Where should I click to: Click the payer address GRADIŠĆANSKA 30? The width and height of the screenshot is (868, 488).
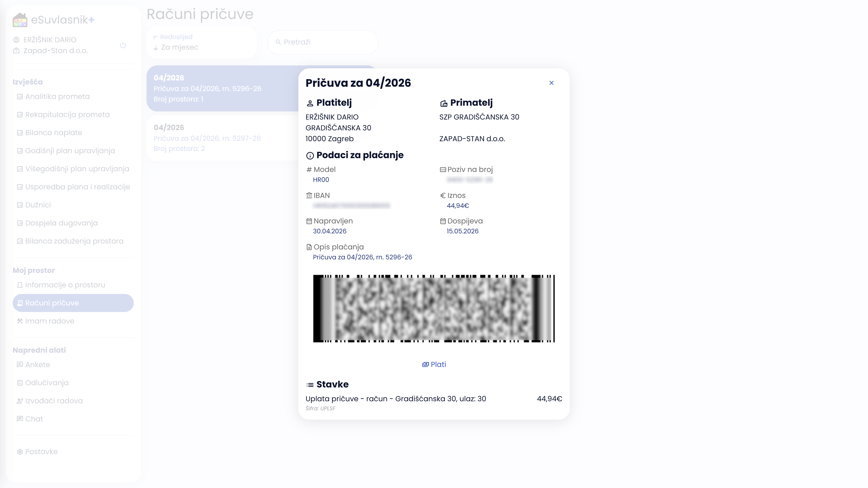click(x=338, y=128)
